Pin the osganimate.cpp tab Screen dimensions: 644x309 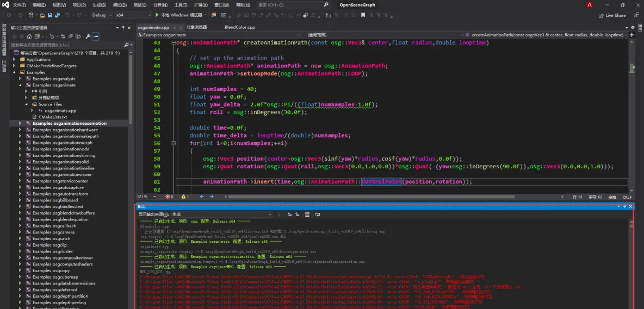pyautogui.click(x=174, y=28)
